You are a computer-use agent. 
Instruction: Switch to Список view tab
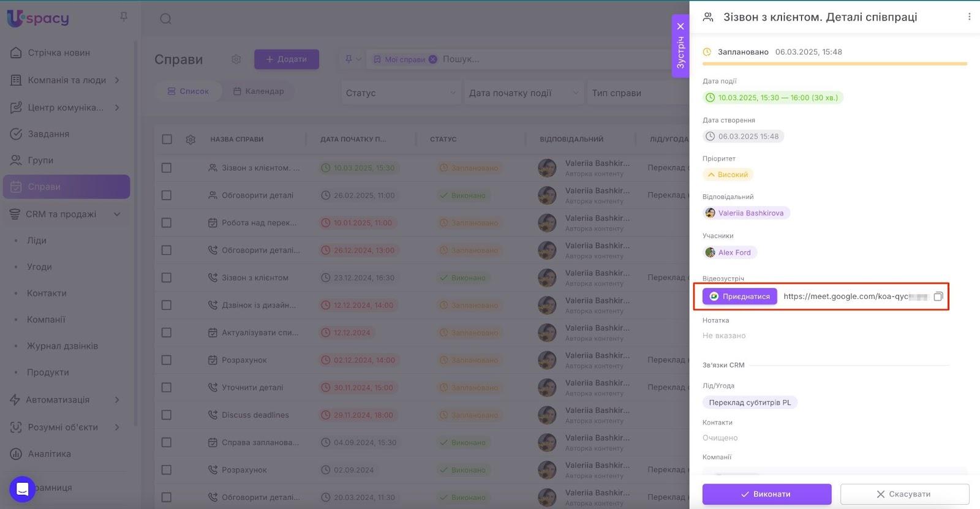coord(188,91)
